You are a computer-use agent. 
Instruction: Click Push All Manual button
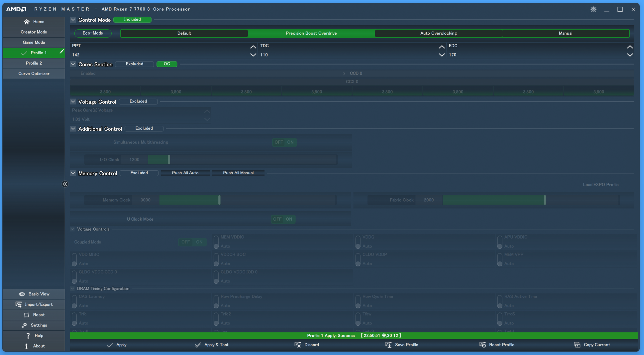click(238, 173)
